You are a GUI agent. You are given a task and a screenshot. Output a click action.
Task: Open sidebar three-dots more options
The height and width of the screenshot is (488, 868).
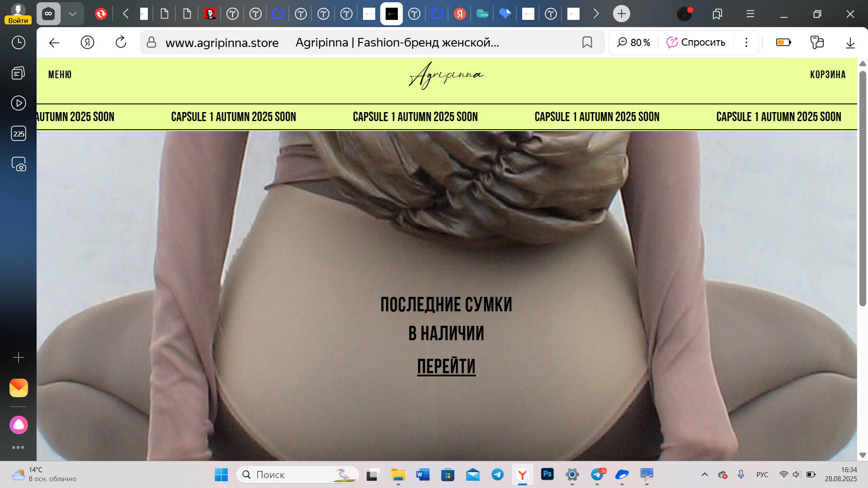(x=18, y=447)
